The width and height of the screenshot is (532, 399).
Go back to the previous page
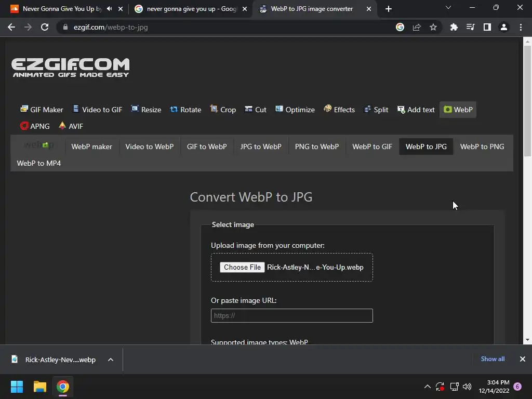click(x=11, y=27)
